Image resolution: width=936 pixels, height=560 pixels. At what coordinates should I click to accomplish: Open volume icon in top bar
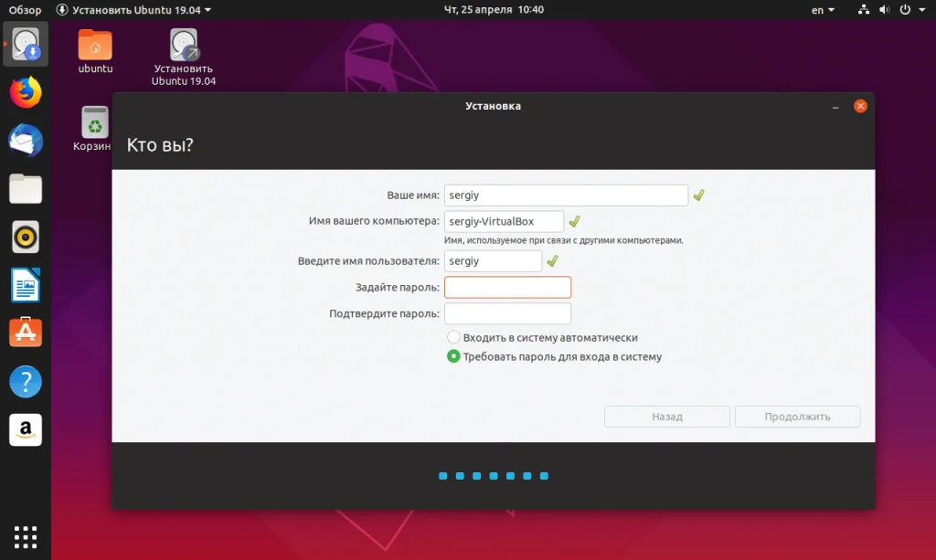[x=884, y=9]
